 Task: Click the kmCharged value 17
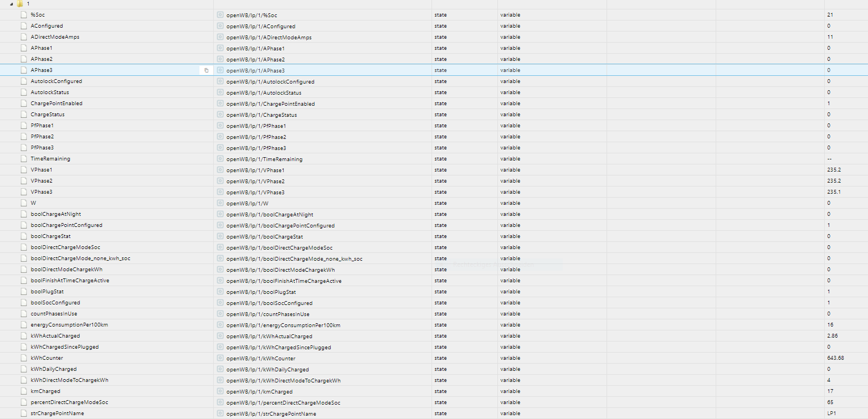point(830,391)
